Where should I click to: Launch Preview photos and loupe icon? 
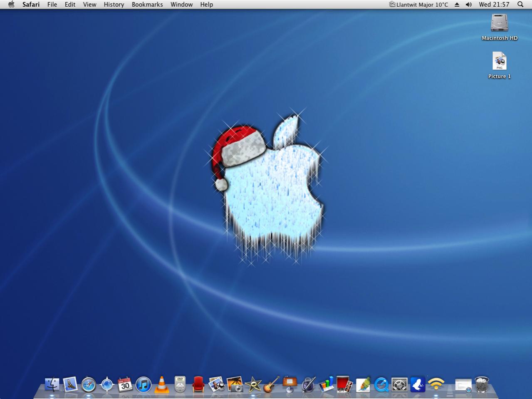click(x=217, y=384)
